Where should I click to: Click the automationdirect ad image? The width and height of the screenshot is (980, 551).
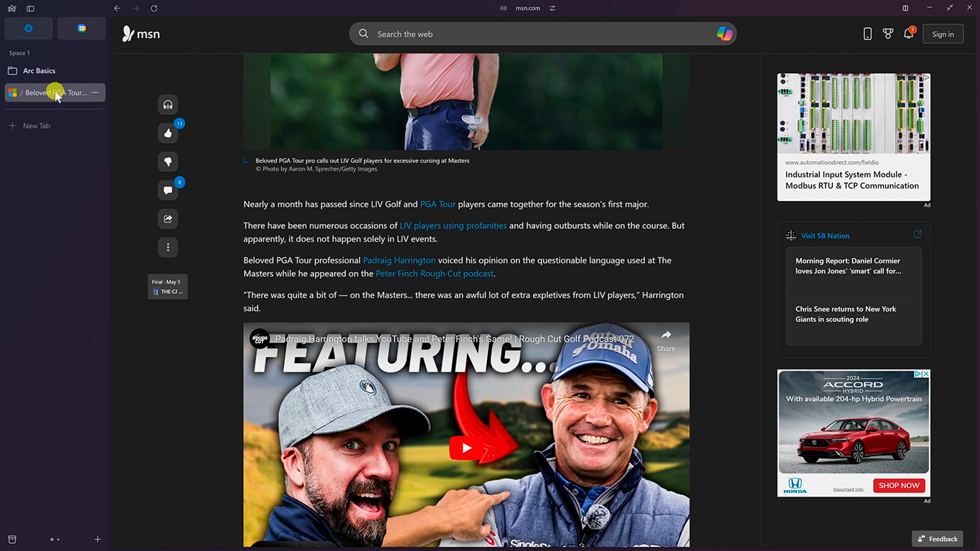(854, 114)
